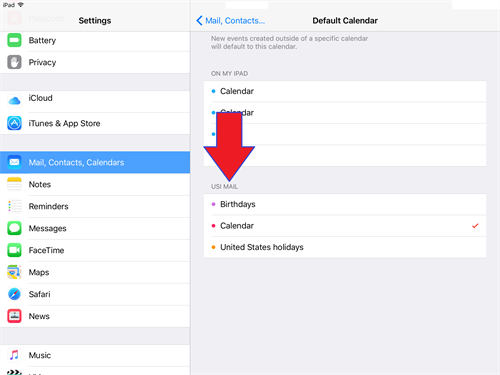Tap the FaceTime camera icon
Viewport: 500px width, 375px height.
(14, 250)
